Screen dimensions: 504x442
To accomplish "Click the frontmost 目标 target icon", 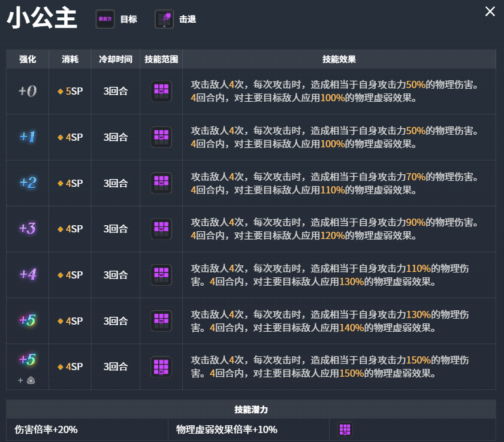I will (x=105, y=19).
